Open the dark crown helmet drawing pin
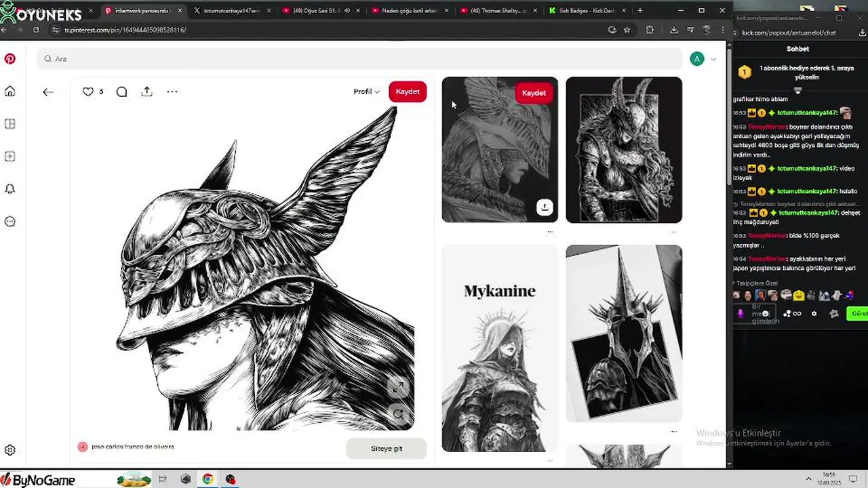 624,333
